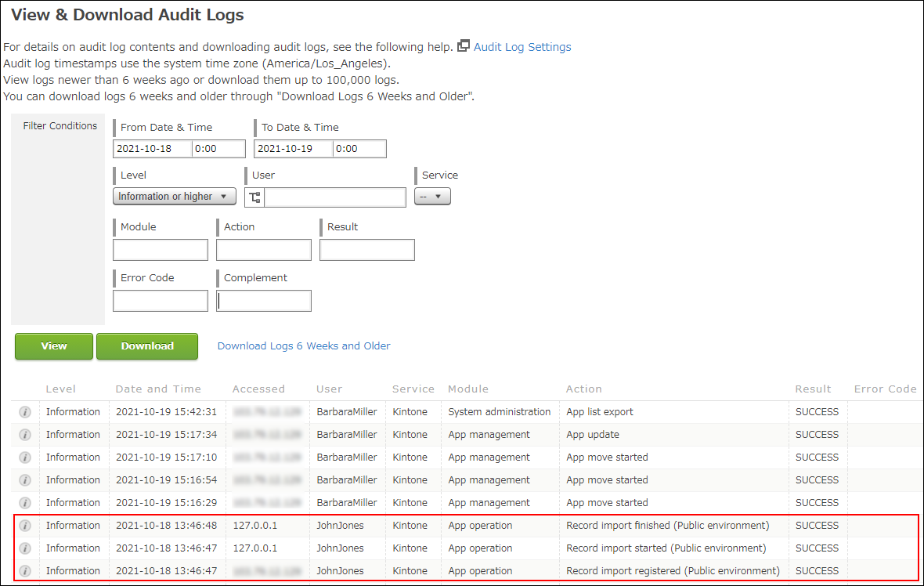Follow the Audit Log Settings text link

(522, 46)
